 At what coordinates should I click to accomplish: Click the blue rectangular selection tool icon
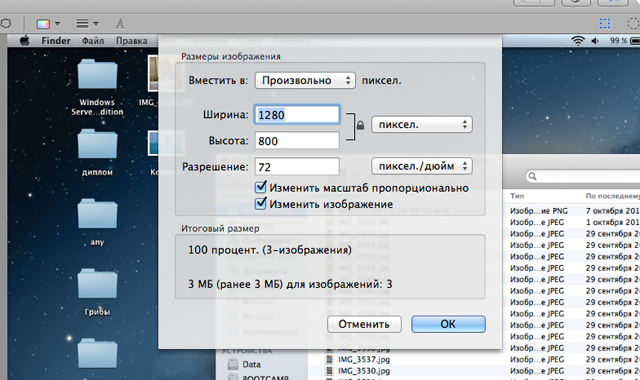click(605, 24)
